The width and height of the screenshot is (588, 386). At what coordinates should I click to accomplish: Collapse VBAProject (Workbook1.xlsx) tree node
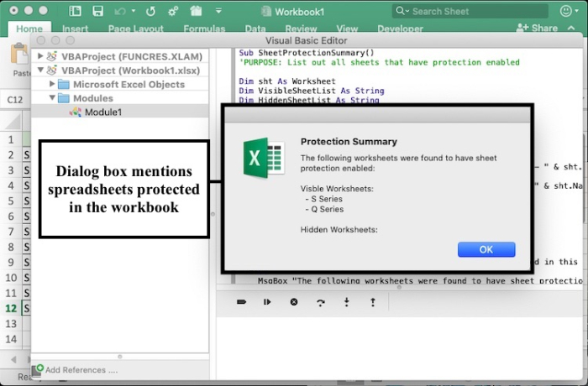pos(40,70)
